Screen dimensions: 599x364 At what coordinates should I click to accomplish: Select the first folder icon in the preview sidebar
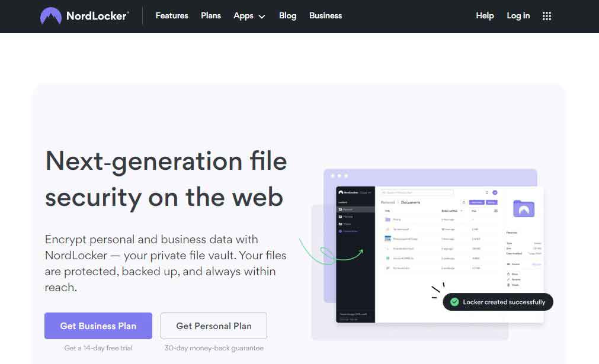point(340,210)
